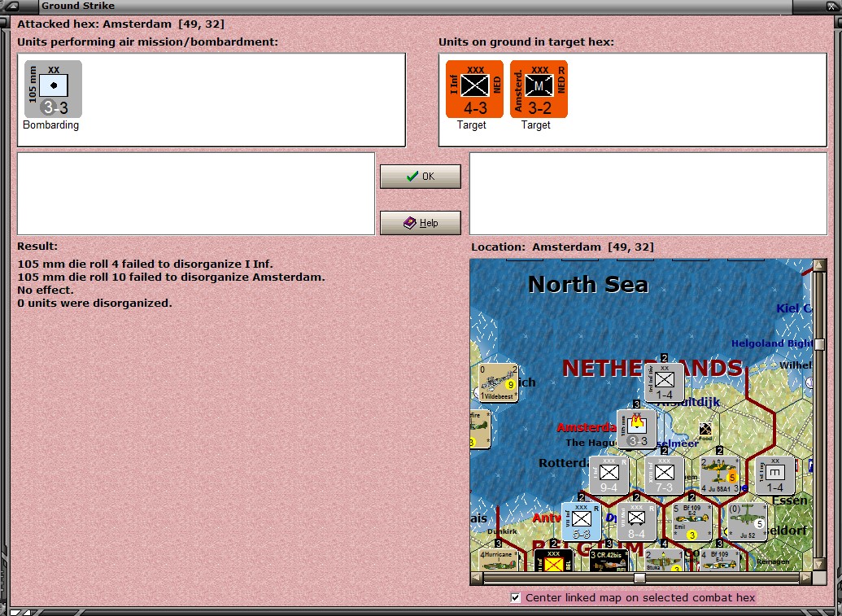Click the Vildebeest aircraft counter on map
Screen dimensions: 842x616
click(499, 382)
